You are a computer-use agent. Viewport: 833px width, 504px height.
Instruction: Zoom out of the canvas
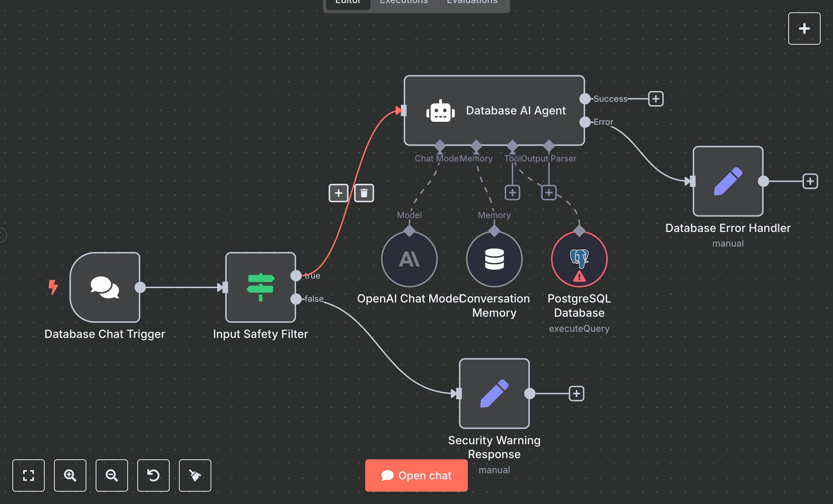111,475
